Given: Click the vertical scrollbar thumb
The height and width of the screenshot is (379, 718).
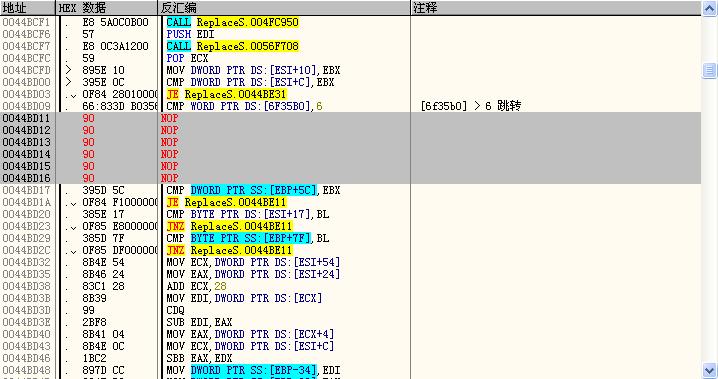Looking at the screenshot, I should click(x=710, y=70).
